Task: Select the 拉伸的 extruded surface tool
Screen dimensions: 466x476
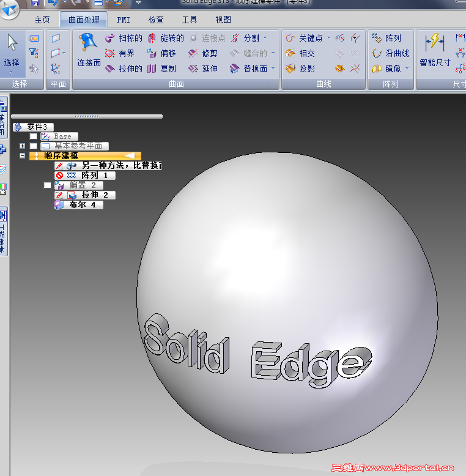Action: pos(124,69)
